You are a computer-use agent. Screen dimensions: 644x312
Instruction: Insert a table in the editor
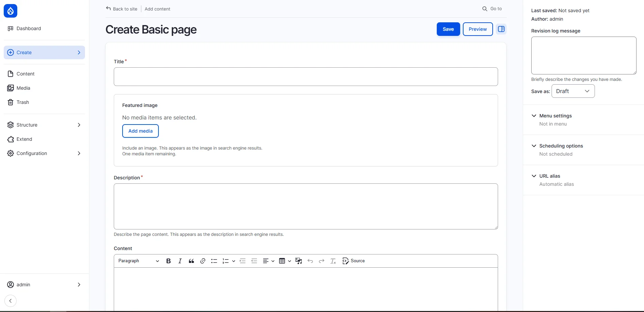coord(282,261)
